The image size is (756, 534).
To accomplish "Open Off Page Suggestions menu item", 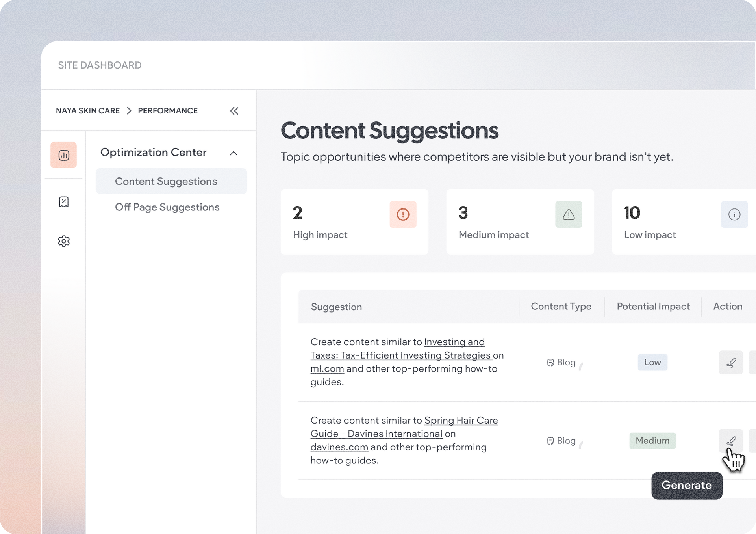I will (x=167, y=207).
